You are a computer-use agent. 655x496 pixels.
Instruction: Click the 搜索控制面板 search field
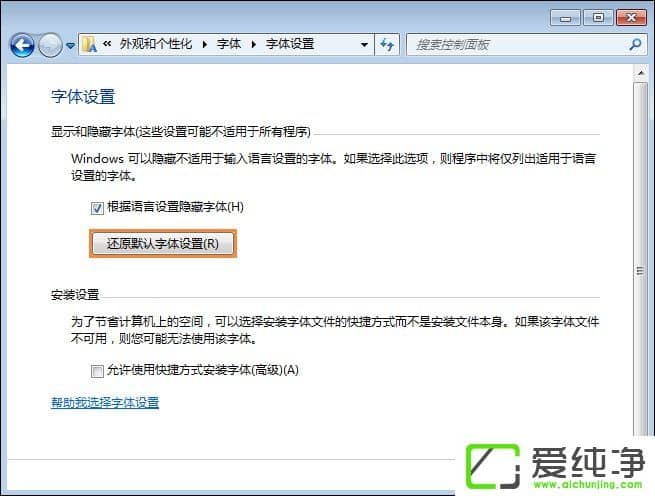click(x=517, y=44)
